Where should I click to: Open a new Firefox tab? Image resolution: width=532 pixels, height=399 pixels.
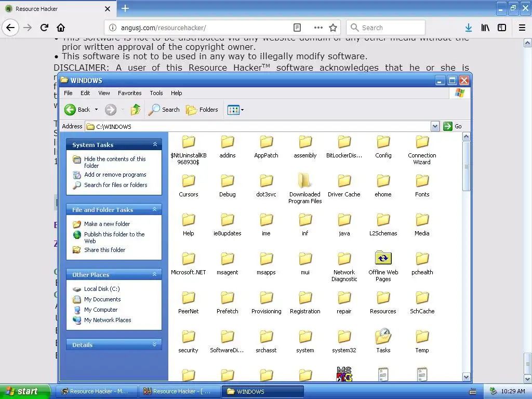coord(125,8)
